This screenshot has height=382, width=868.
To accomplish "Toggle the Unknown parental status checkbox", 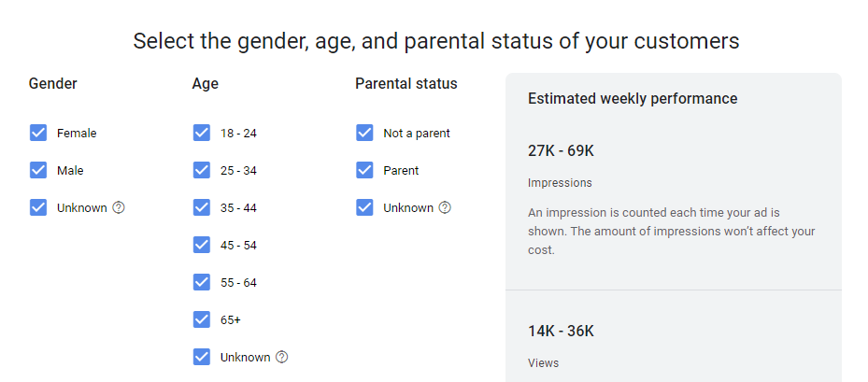I will pos(364,207).
